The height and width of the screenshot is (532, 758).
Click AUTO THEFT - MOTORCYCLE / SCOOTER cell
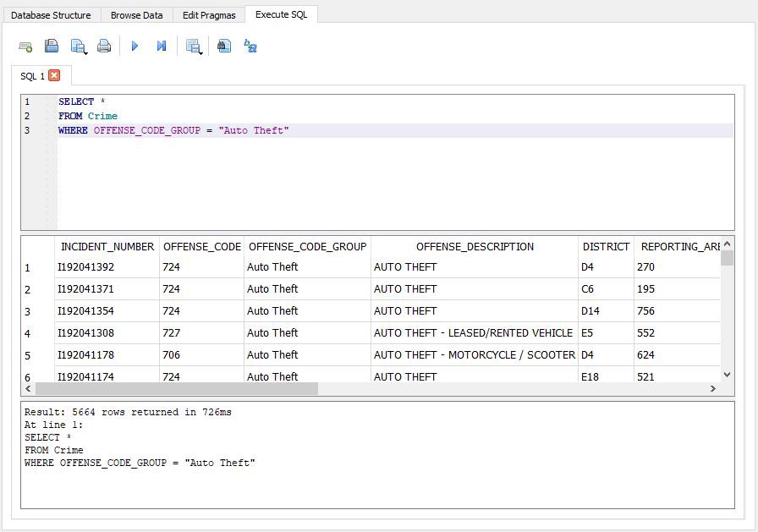475,354
